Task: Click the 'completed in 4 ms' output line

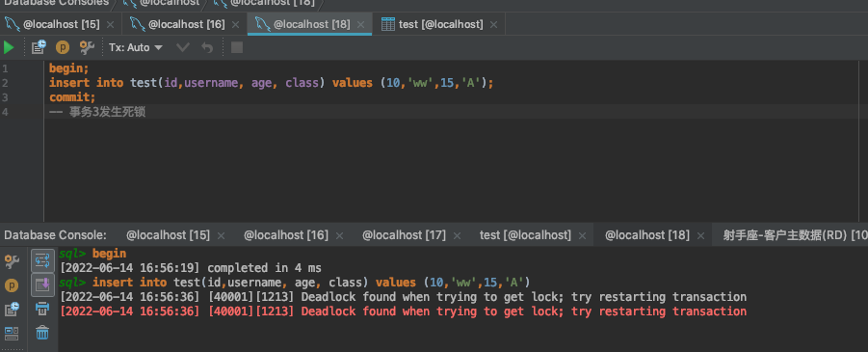Action: pos(191,268)
